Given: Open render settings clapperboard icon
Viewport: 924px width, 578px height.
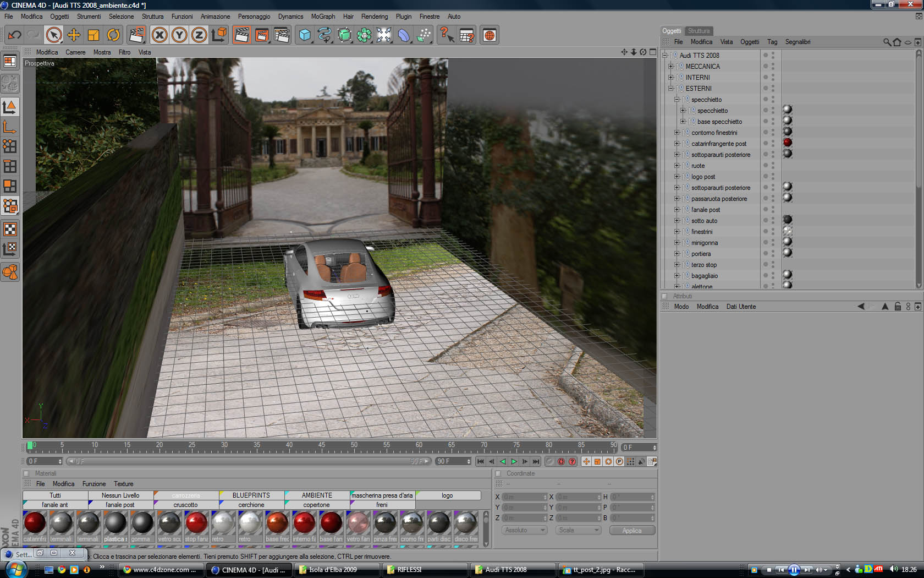Looking at the screenshot, I should [x=282, y=35].
